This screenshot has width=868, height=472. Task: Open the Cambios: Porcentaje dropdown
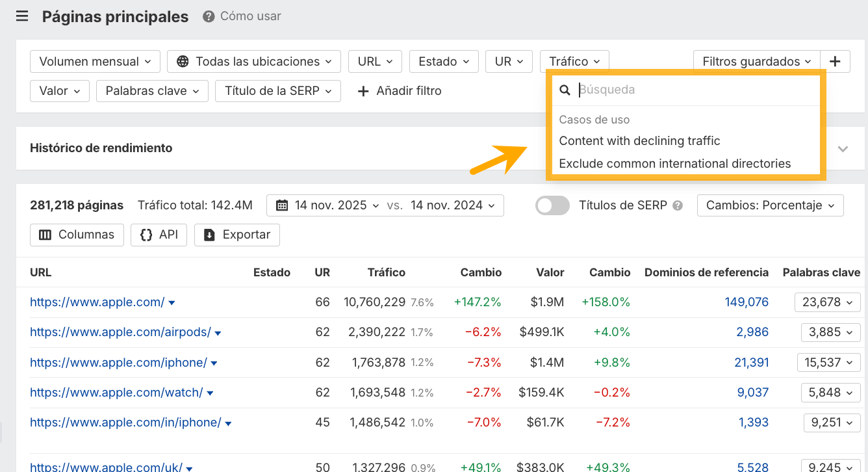770,205
